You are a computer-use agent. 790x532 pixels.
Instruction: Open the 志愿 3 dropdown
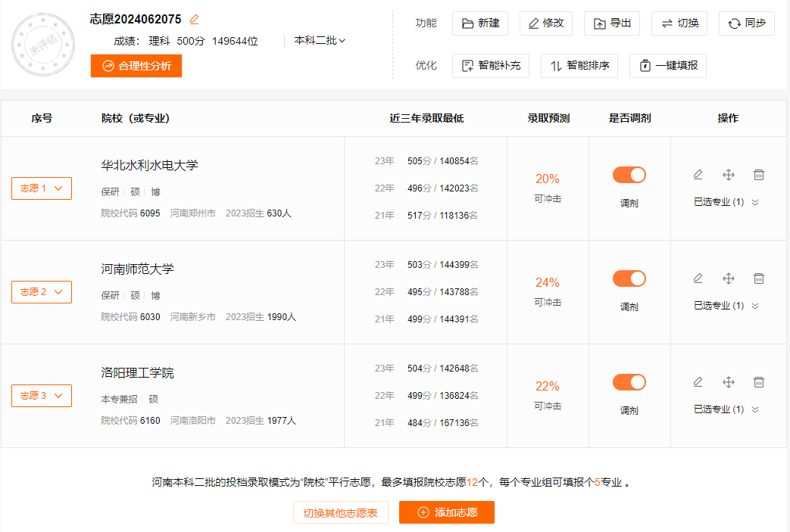[42, 396]
